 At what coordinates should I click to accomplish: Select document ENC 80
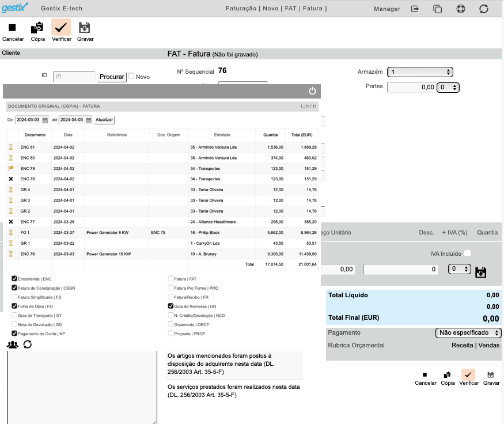click(x=28, y=158)
